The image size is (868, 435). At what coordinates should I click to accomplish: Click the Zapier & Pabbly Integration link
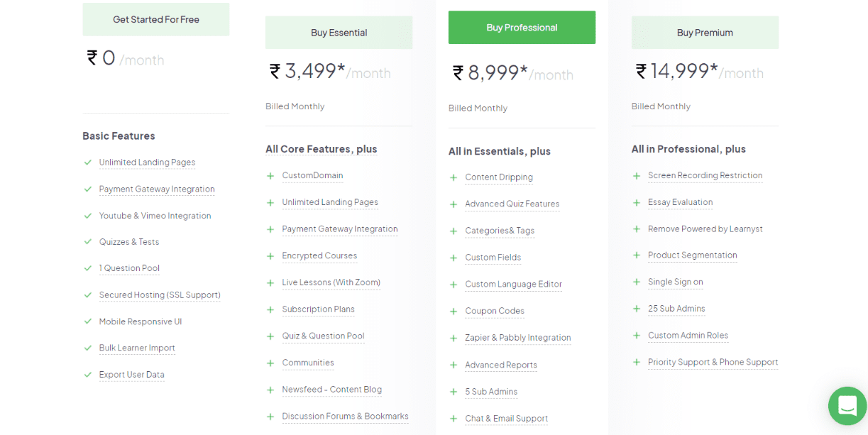517,338
